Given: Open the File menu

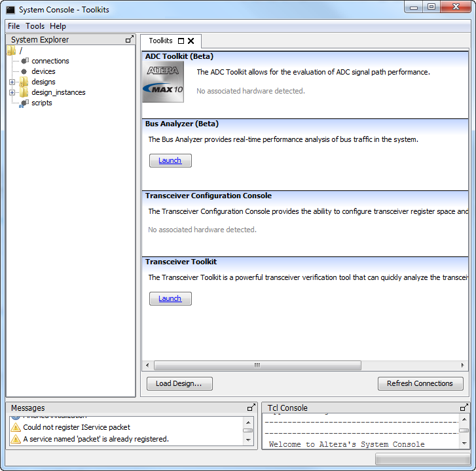Looking at the screenshot, I should [x=14, y=26].
